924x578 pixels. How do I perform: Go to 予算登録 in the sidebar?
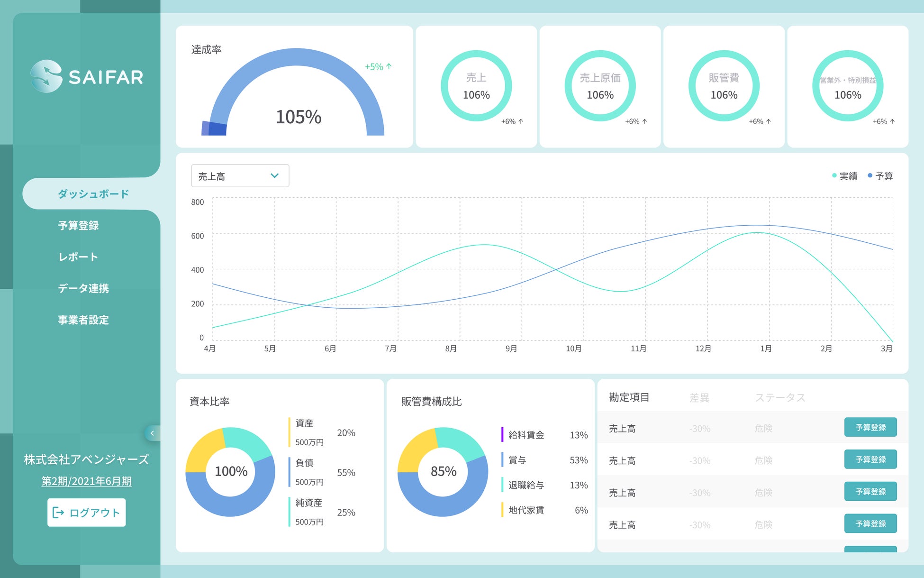(78, 226)
